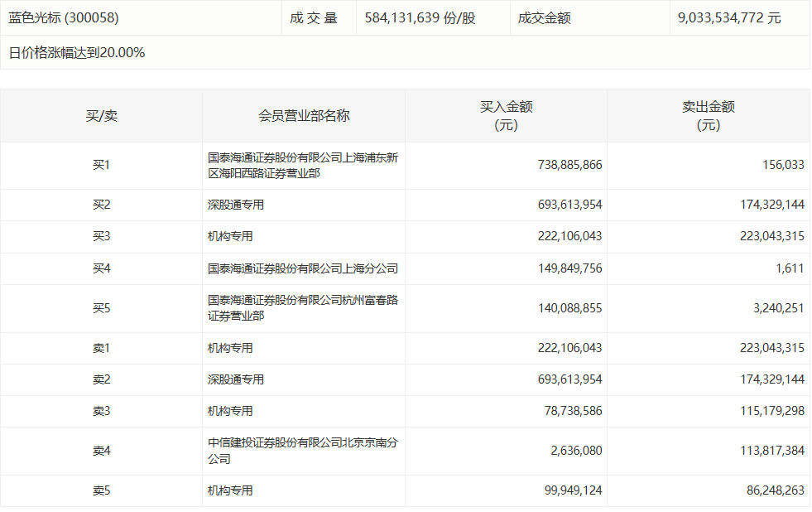Image resolution: width=812 pixels, height=512 pixels.
Task: Click the 买/卖 column header
Action: point(101,116)
